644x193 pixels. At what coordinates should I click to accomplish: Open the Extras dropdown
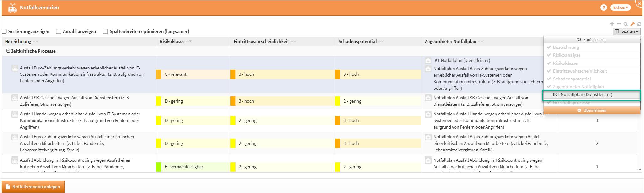[x=620, y=8]
